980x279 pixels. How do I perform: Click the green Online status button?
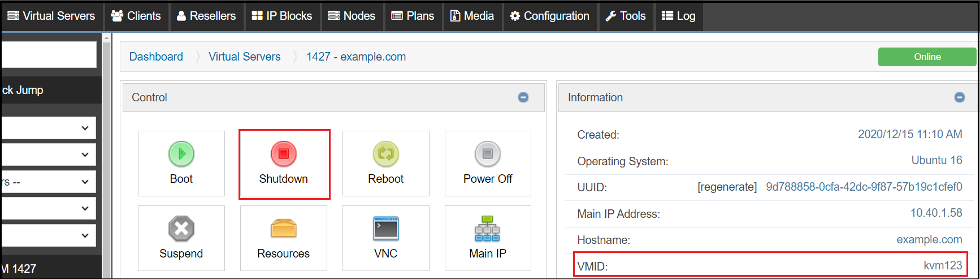click(x=927, y=57)
